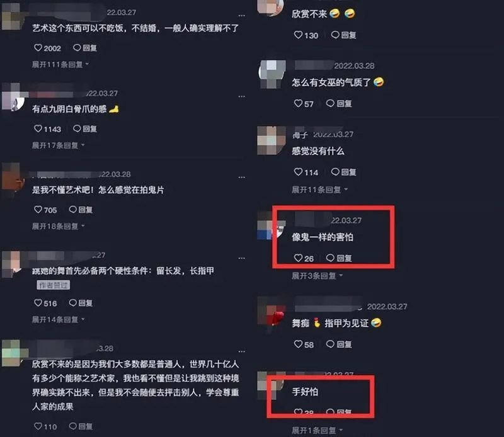Reply to the 留长发，长指甲 comment
This screenshot has height=437, width=504.
(81, 303)
